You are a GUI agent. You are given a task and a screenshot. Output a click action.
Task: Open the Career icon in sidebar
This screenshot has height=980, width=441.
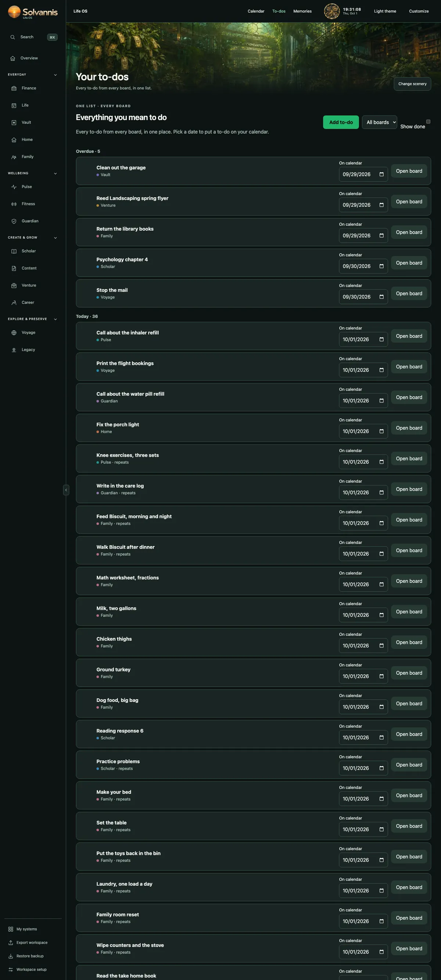point(14,302)
